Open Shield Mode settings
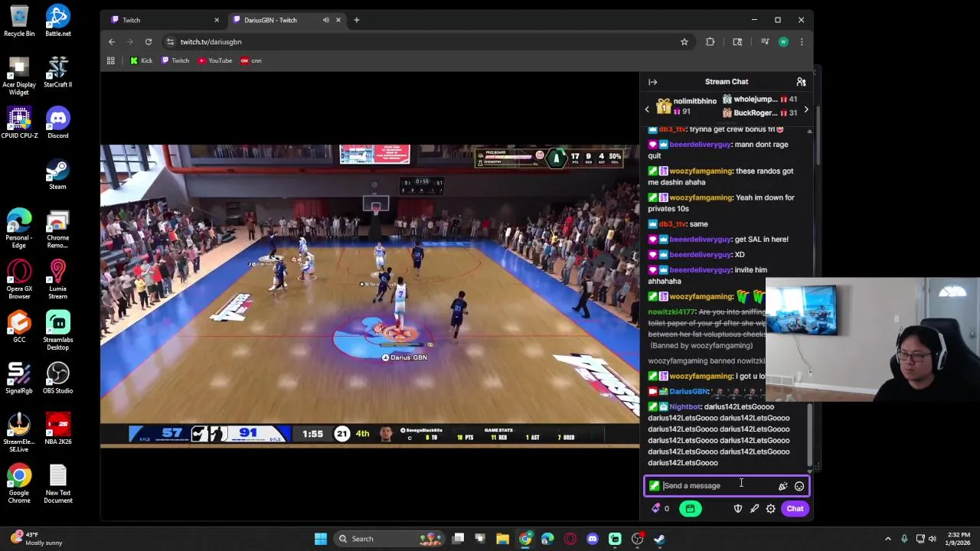Screen dimensions: 980x551 738,509
